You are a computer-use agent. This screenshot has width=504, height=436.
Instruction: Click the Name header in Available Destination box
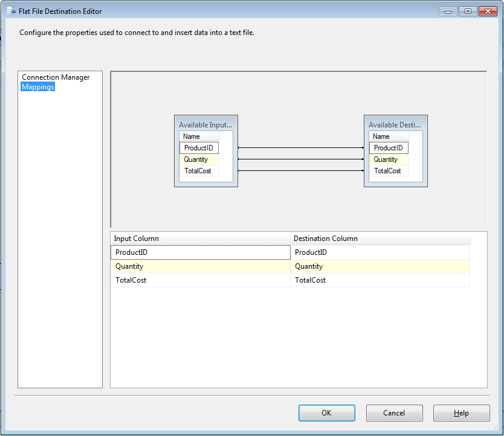(389, 136)
